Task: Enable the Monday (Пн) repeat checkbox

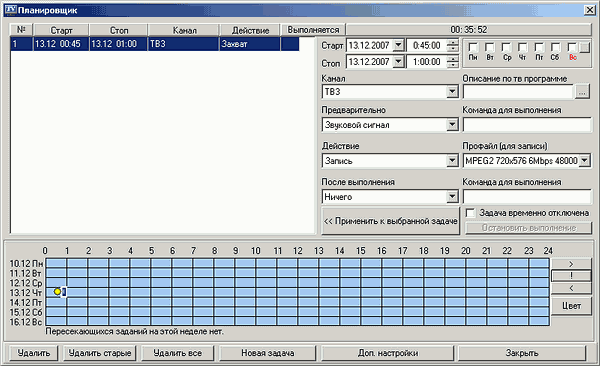Action: pos(473,47)
